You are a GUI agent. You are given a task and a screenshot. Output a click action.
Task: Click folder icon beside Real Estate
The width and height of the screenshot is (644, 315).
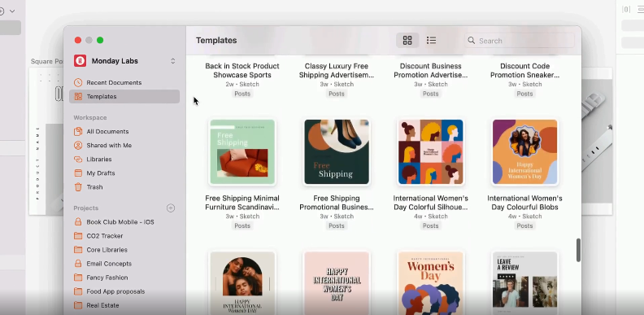coord(78,305)
